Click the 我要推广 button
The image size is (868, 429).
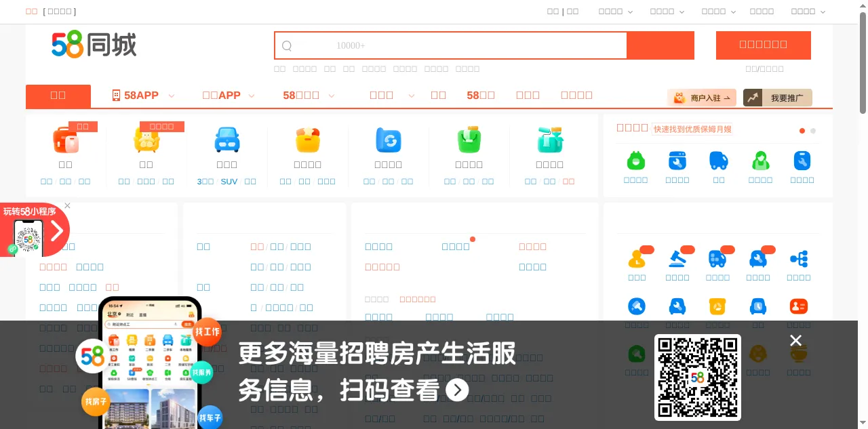tap(778, 98)
